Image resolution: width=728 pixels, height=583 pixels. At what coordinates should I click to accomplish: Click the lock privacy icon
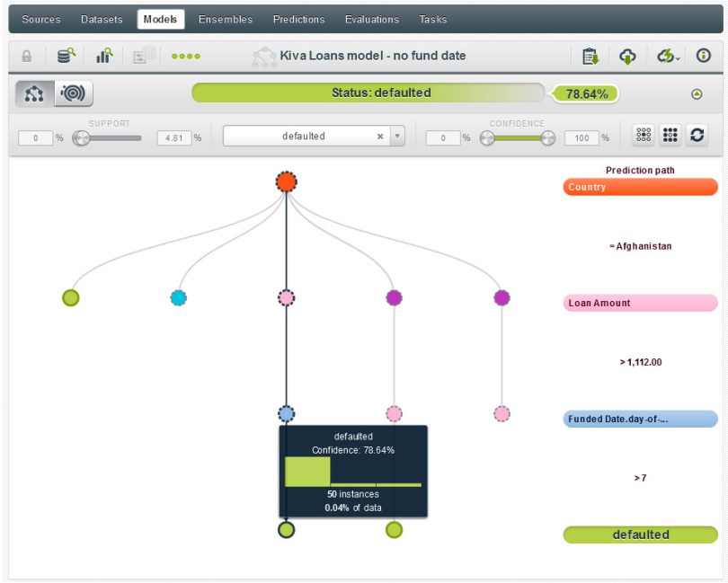tap(27, 56)
